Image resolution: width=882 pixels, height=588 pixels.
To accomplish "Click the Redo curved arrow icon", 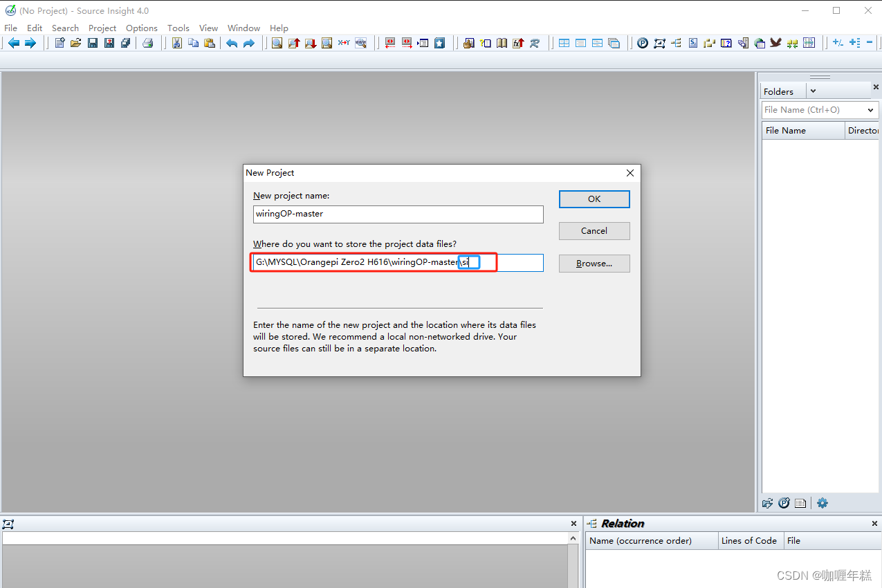I will 248,43.
